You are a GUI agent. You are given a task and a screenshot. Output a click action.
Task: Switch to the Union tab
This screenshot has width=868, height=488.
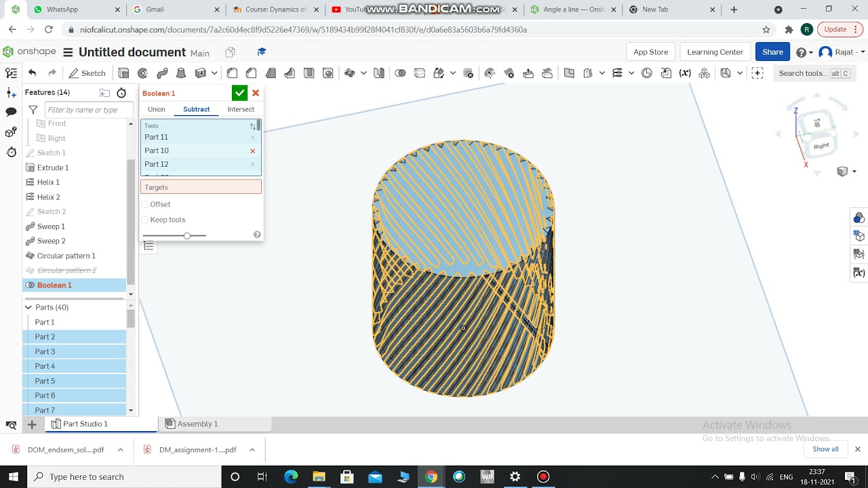coord(157,109)
